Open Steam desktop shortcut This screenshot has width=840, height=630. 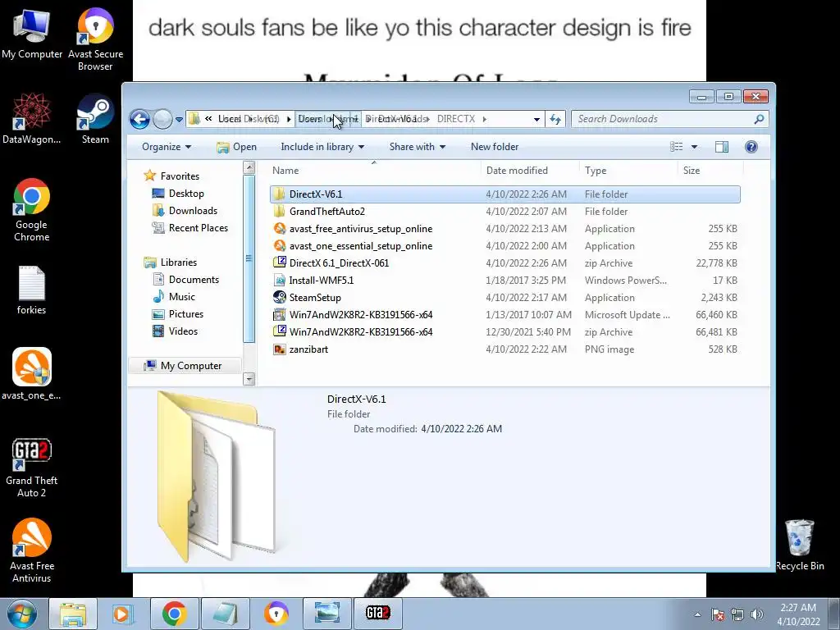[x=95, y=119]
